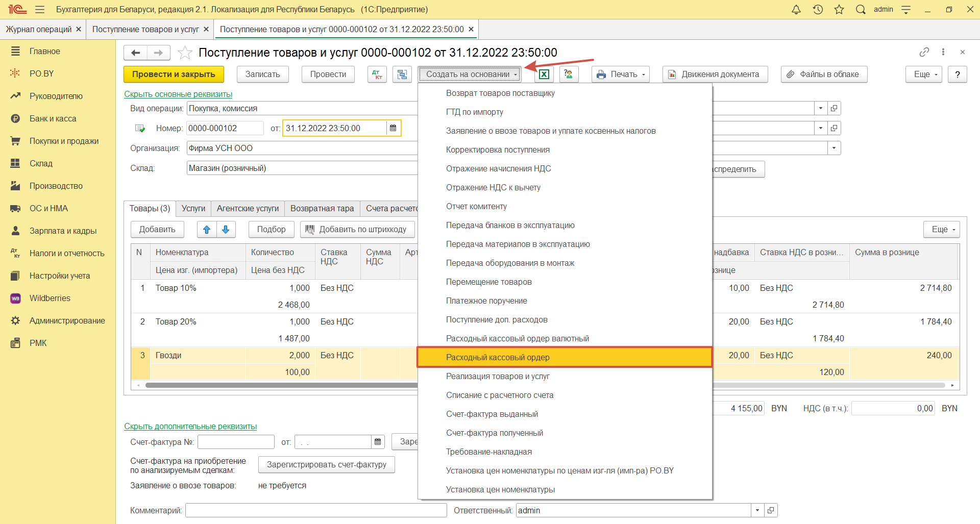The height and width of the screenshot is (524, 980).
Task: Open the Еще menu above table
Action: click(942, 230)
